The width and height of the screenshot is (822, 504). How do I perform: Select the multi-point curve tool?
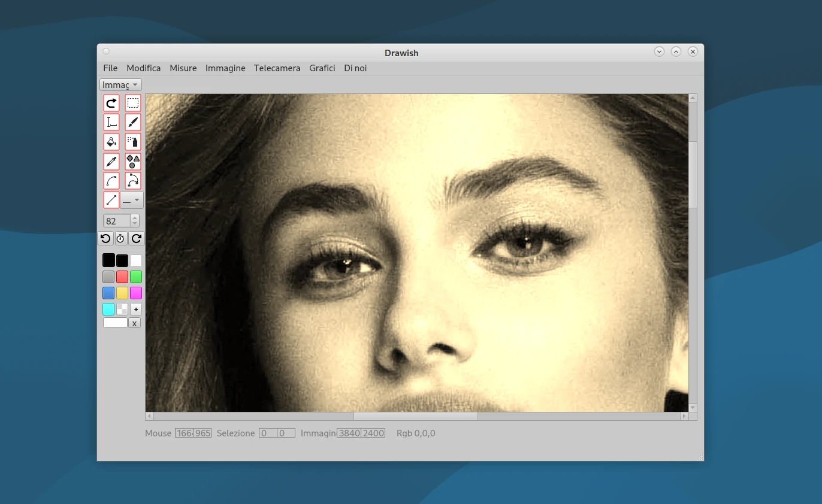[133, 180]
